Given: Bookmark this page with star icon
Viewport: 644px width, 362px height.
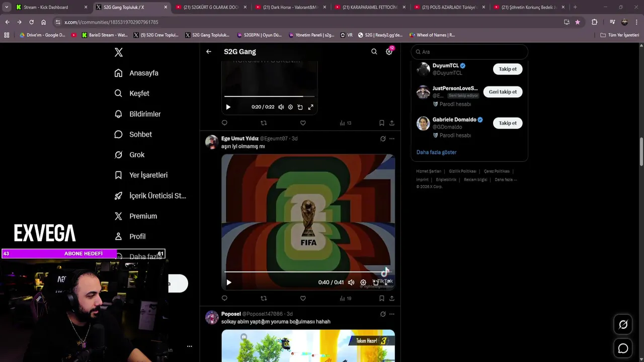Looking at the screenshot, I should (577, 22).
